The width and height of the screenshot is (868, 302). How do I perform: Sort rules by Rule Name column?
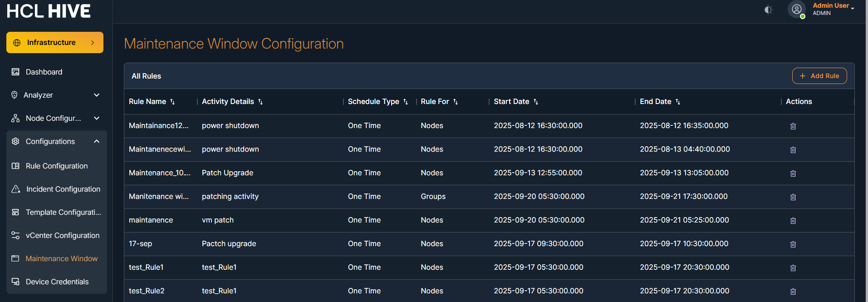(x=172, y=102)
